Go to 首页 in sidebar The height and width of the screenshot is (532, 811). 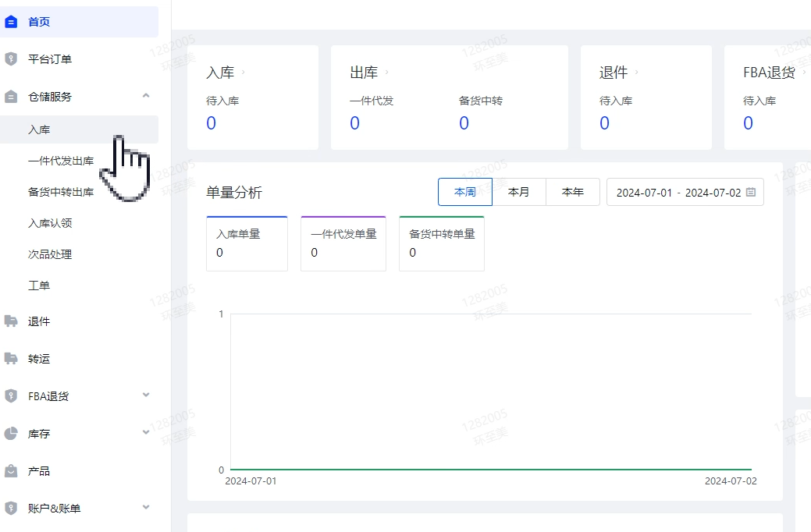pos(79,22)
